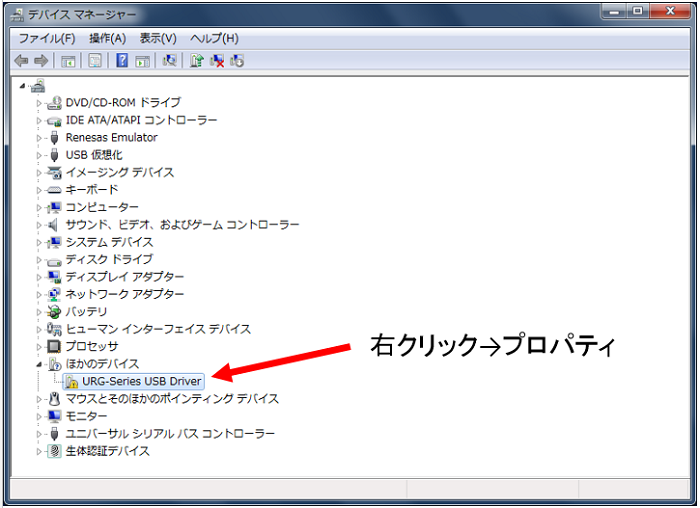This screenshot has height=508, width=700.
Task: Click the IDE ATA/ATAPI controller icon
Action: (54, 121)
